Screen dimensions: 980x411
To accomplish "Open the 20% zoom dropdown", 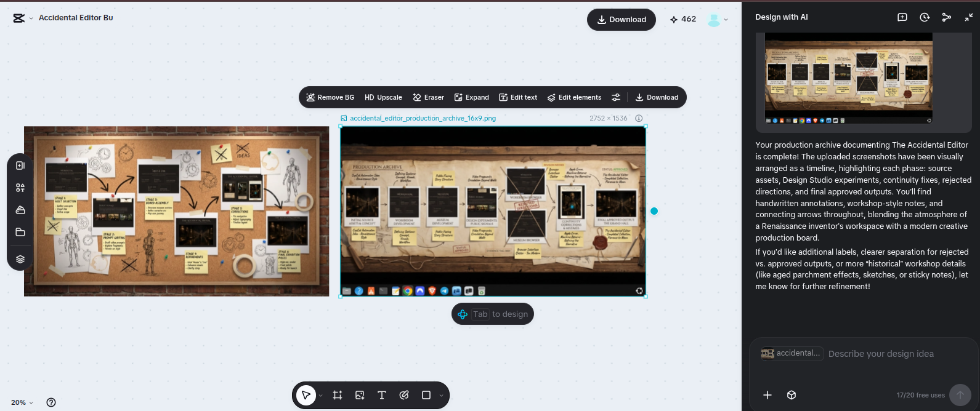I will click(x=22, y=402).
